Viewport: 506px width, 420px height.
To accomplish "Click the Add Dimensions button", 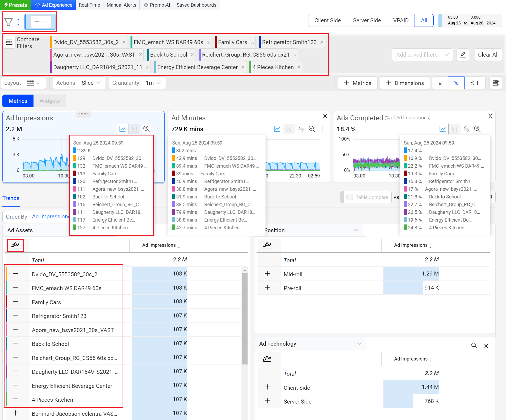I will click(405, 83).
